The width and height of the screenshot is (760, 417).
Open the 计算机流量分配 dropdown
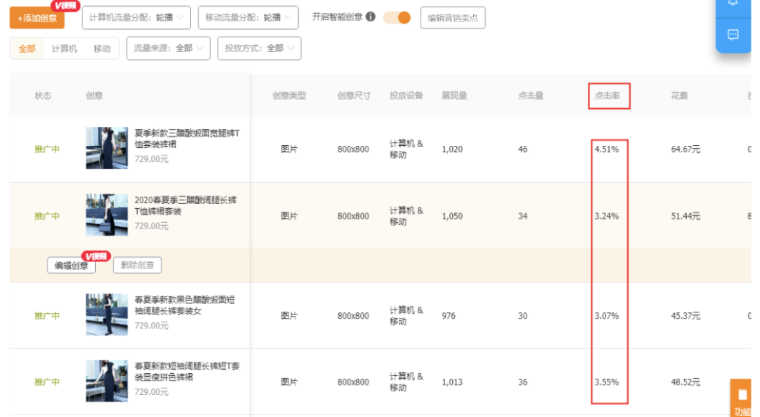coord(136,17)
